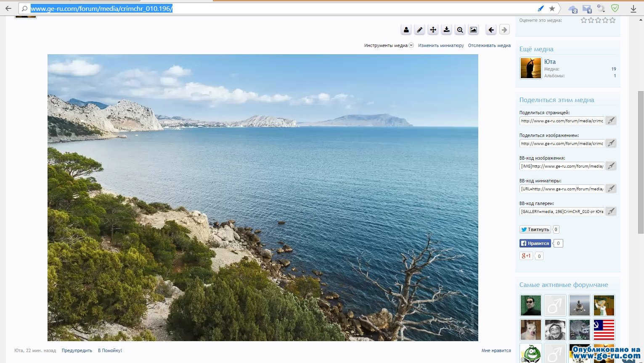
Task: Click the user/tag people icon in media toolbar
Action: click(x=406, y=29)
